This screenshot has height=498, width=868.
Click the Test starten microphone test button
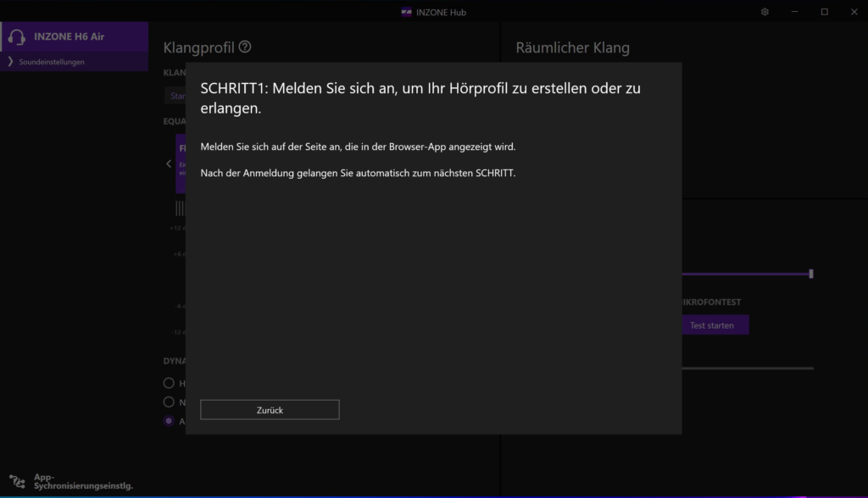(x=712, y=325)
